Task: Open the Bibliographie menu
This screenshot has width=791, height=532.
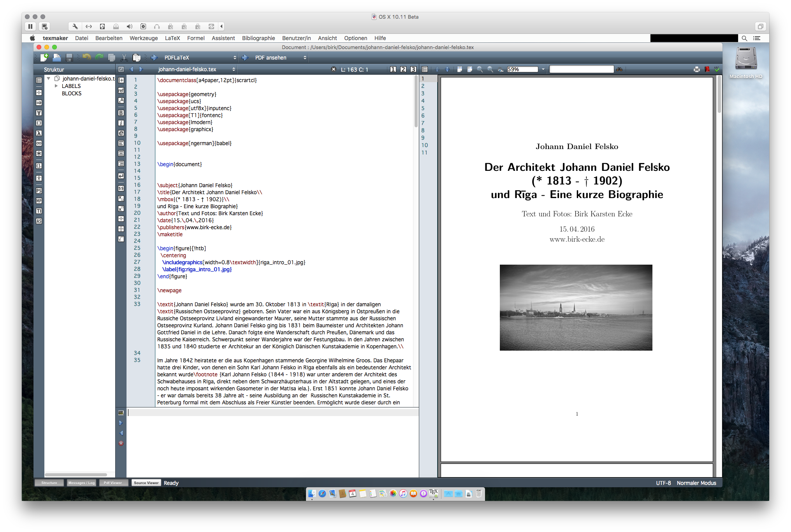Action: [x=258, y=38]
